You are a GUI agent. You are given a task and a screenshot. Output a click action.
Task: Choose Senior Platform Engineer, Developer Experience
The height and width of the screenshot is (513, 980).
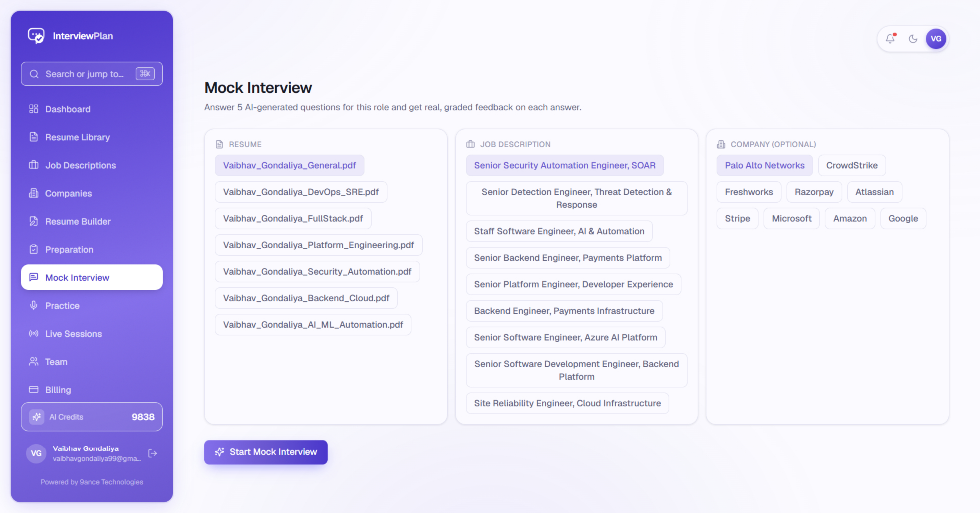pos(574,284)
